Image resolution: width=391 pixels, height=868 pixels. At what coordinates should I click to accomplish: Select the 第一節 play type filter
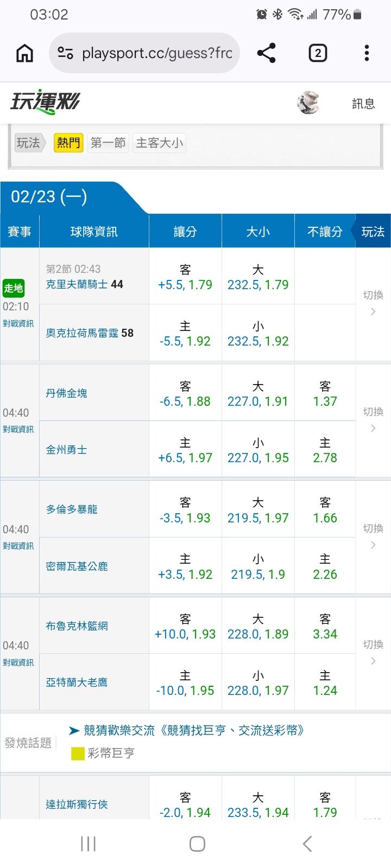(x=108, y=143)
